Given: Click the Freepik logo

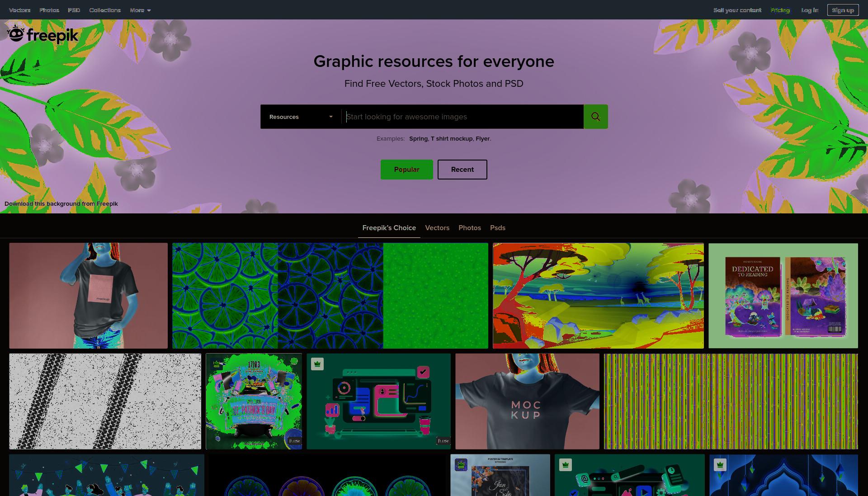Looking at the screenshot, I should click(42, 34).
